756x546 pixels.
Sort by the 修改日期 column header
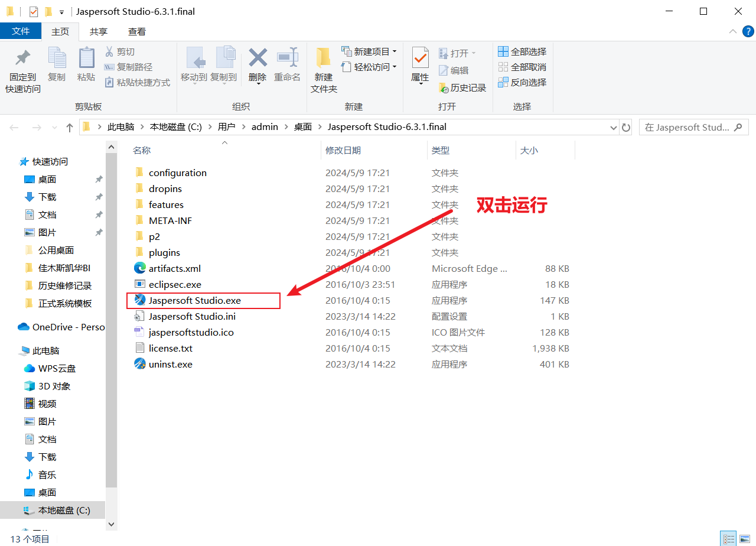[x=343, y=151]
